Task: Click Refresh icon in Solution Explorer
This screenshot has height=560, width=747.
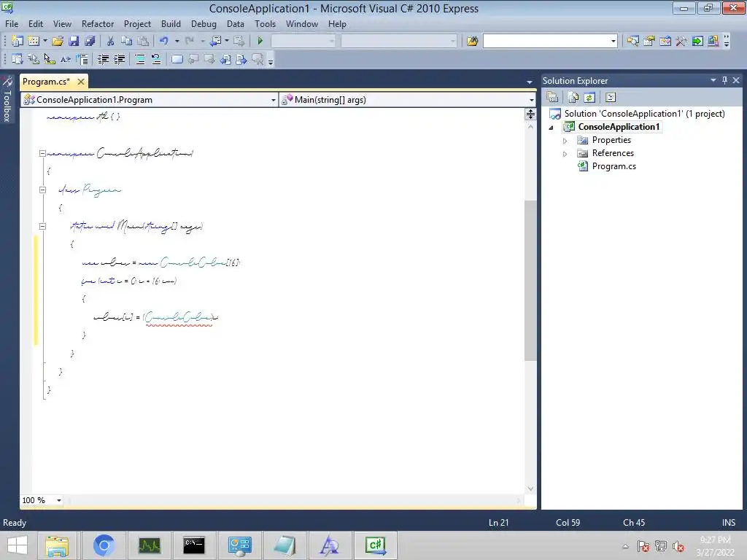Action: click(589, 97)
